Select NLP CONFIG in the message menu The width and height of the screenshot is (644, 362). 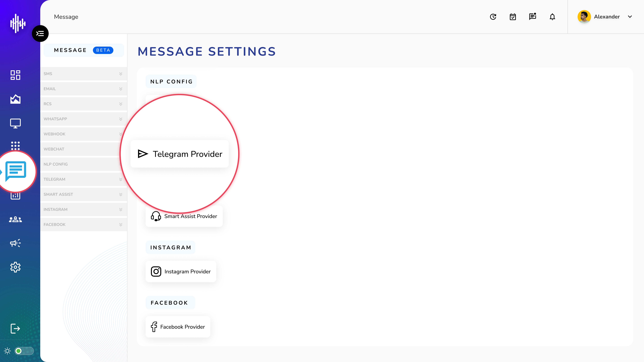[x=84, y=164]
